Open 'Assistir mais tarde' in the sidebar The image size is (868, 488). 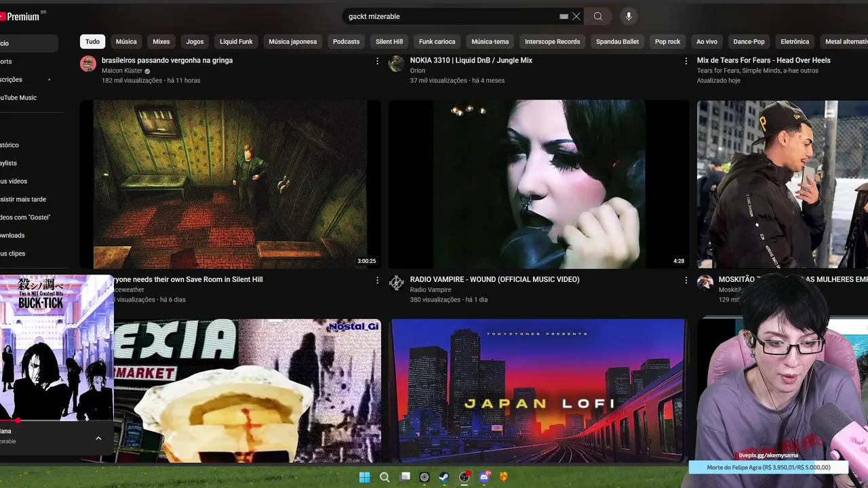point(23,199)
